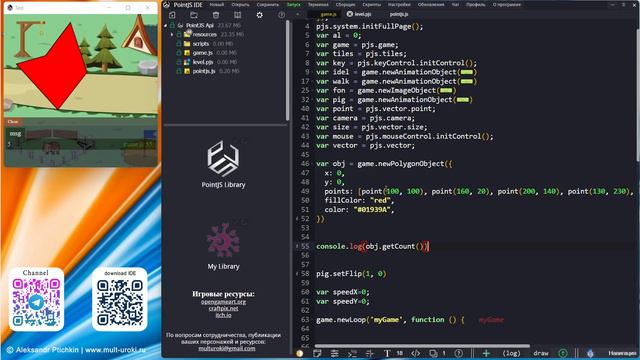
Task: Click the green plus icon in bottom bar
Action: (486, 353)
